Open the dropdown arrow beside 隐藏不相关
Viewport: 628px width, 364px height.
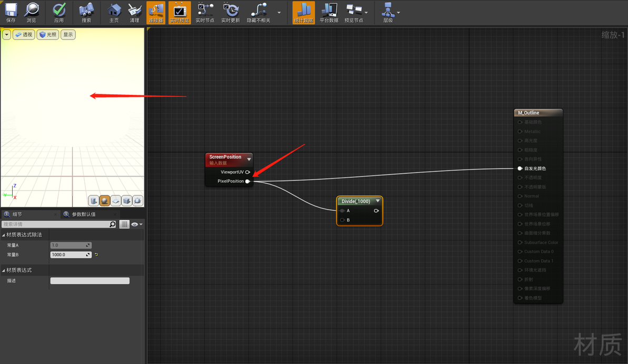point(279,13)
